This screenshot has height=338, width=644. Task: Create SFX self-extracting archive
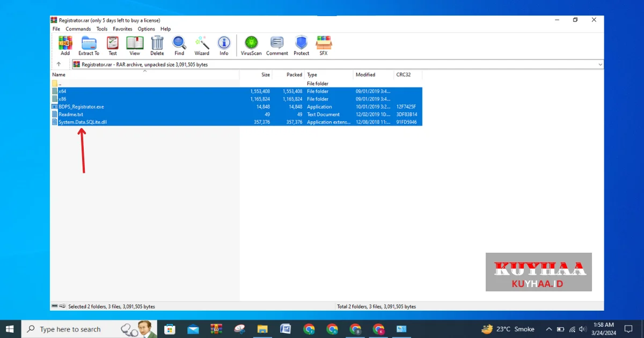pos(324,45)
